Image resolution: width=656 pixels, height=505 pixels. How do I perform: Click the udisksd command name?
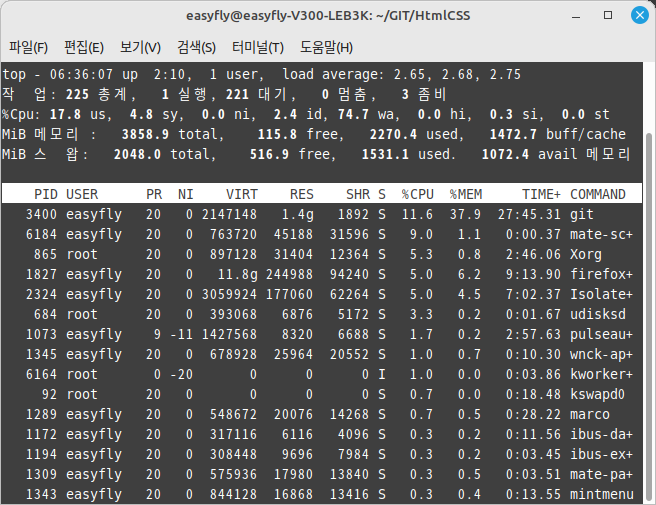point(598,314)
